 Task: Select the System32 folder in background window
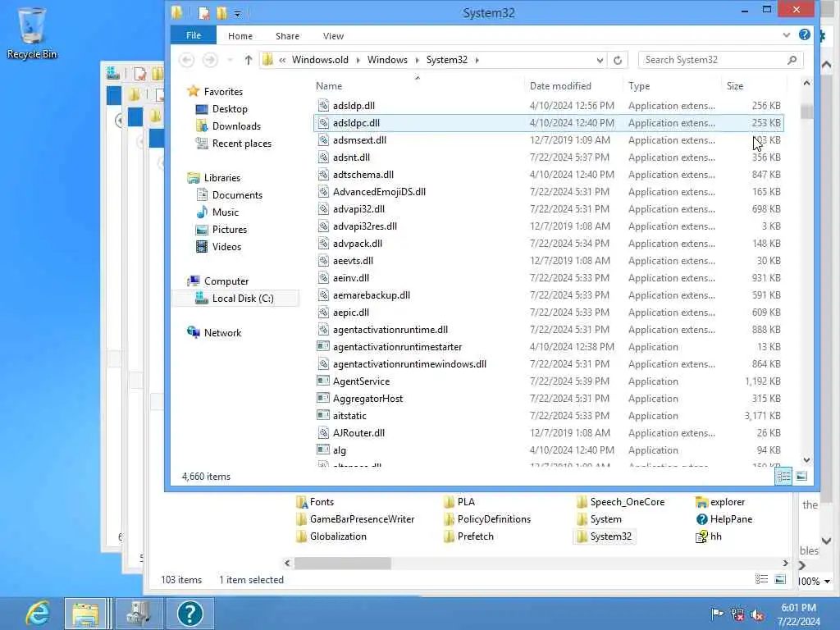pos(605,536)
